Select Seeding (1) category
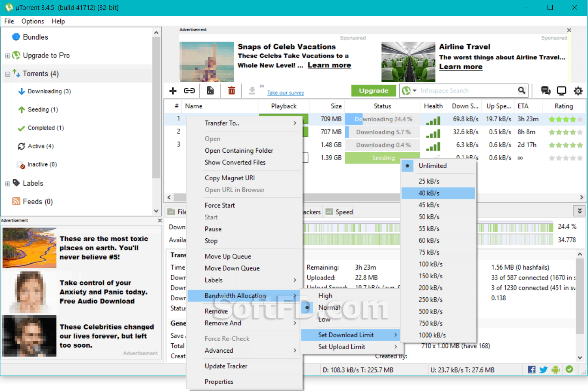588x391 pixels. (x=43, y=110)
